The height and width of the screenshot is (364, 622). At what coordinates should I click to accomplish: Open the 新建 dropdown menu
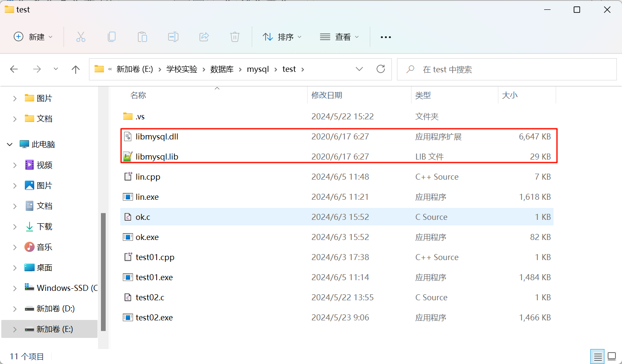(x=33, y=37)
